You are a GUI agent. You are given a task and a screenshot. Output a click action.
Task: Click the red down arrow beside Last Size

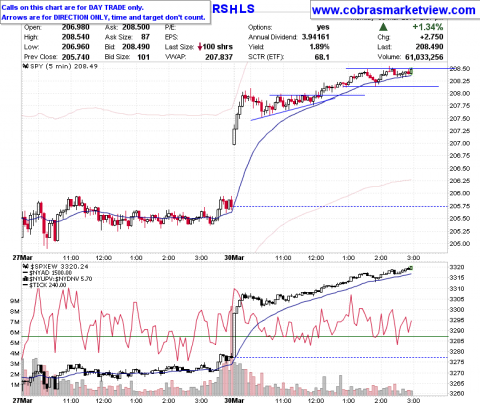[200, 47]
